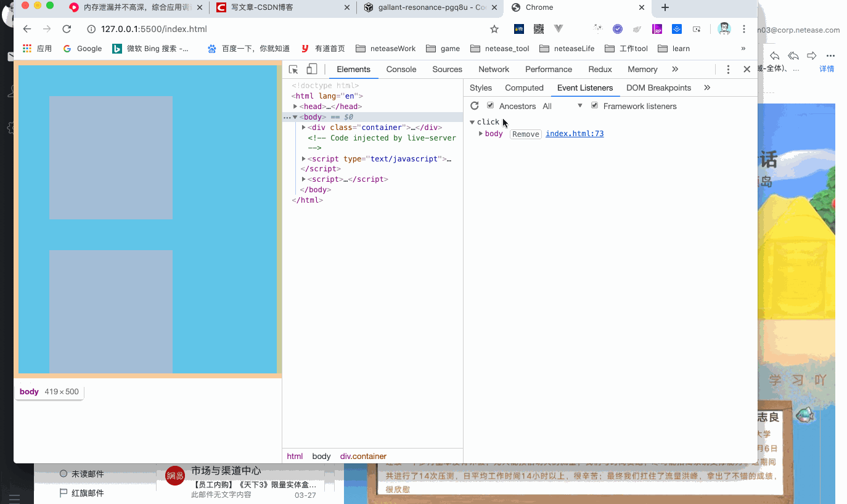Open the Chrome three-dot menu
The image size is (847, 504).
click(x=744, y=29)
